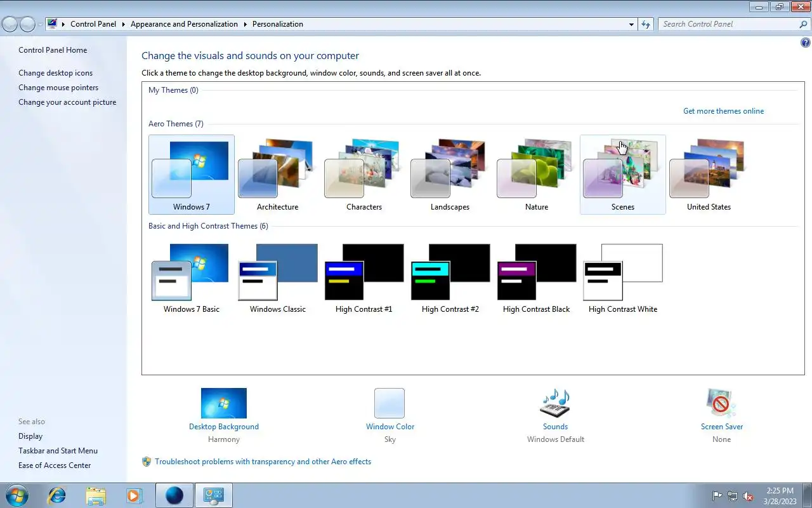812x508 pixels.
Task: Click the search magnifier icon
Action: click(803, 24)
